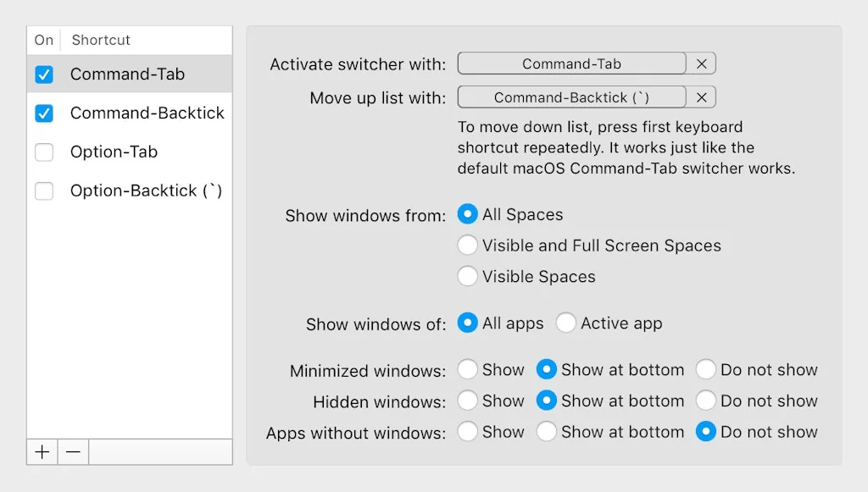
Task: Disable the Command-Tab shortcut checkbox
Action: (x=44, y=75)
